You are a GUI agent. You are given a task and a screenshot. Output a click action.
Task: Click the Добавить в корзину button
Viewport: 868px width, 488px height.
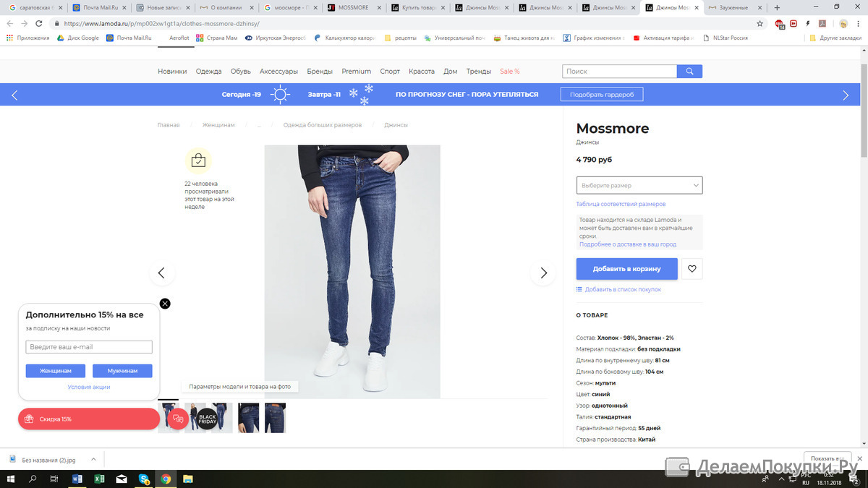tap(627, 269)
